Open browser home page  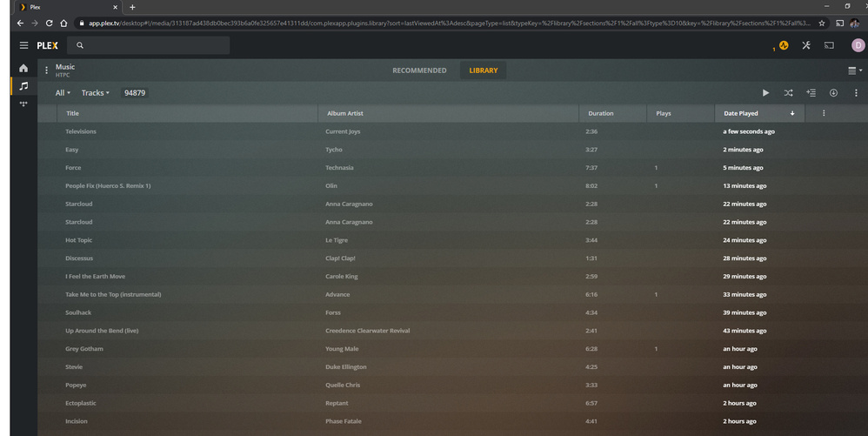click(x=63, y=23)
